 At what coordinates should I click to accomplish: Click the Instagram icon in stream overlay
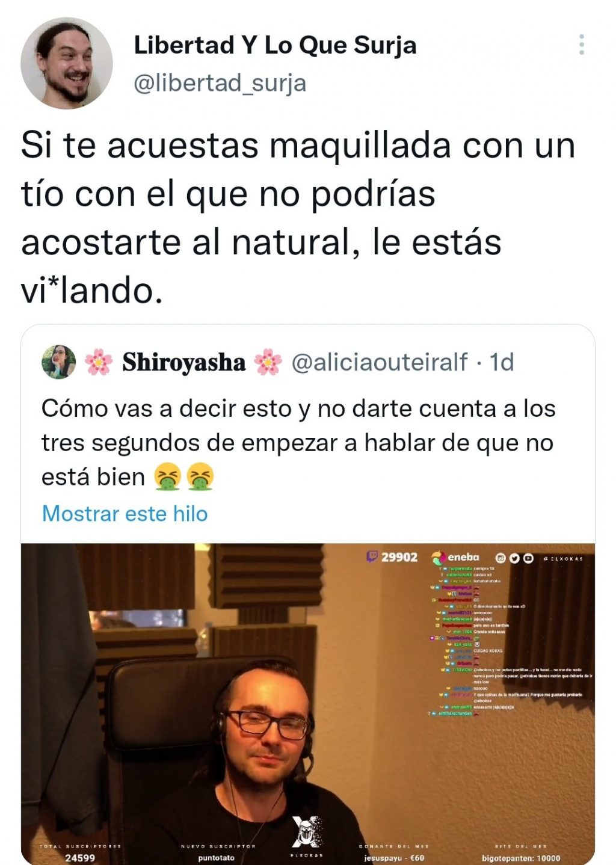500,558
